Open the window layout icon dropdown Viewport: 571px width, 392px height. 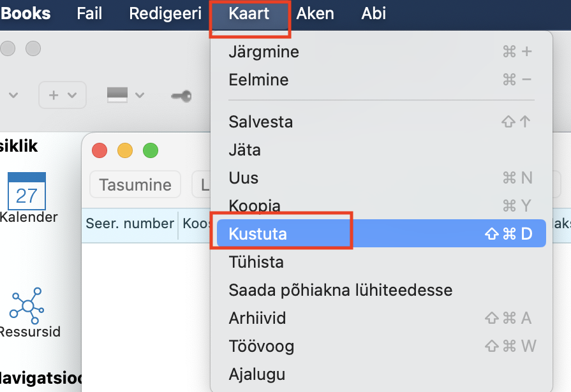[125, 95]
